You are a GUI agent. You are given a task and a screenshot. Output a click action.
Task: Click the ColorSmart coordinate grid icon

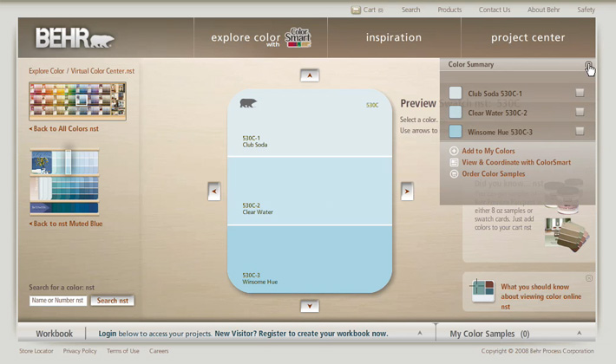(x=454, y=162)
